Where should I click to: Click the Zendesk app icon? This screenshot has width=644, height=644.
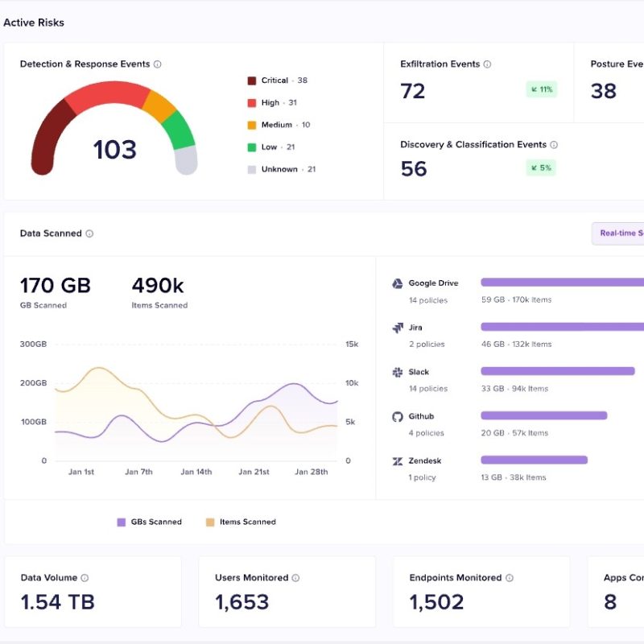coord(397,461)
